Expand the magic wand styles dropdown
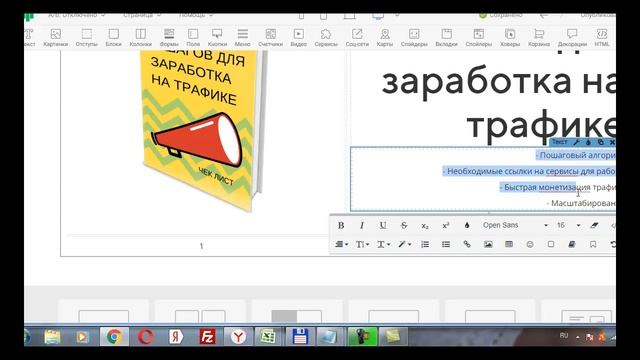Viewport: 640px width, 360px height. 404,244
